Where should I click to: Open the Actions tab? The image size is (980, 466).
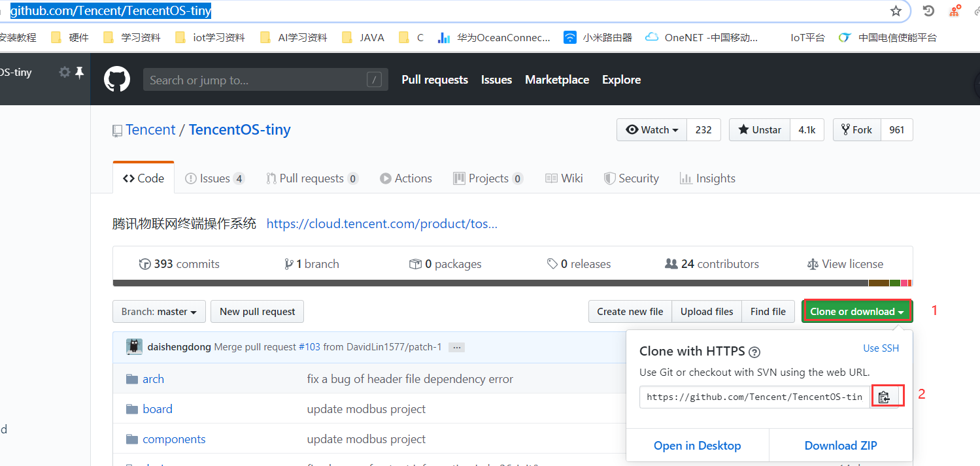click(x=405, y=178)
